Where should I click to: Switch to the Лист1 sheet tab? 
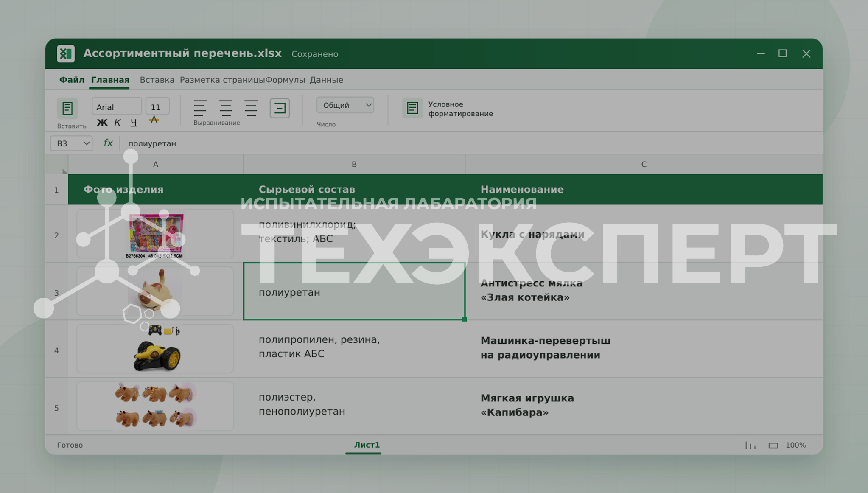367,445
